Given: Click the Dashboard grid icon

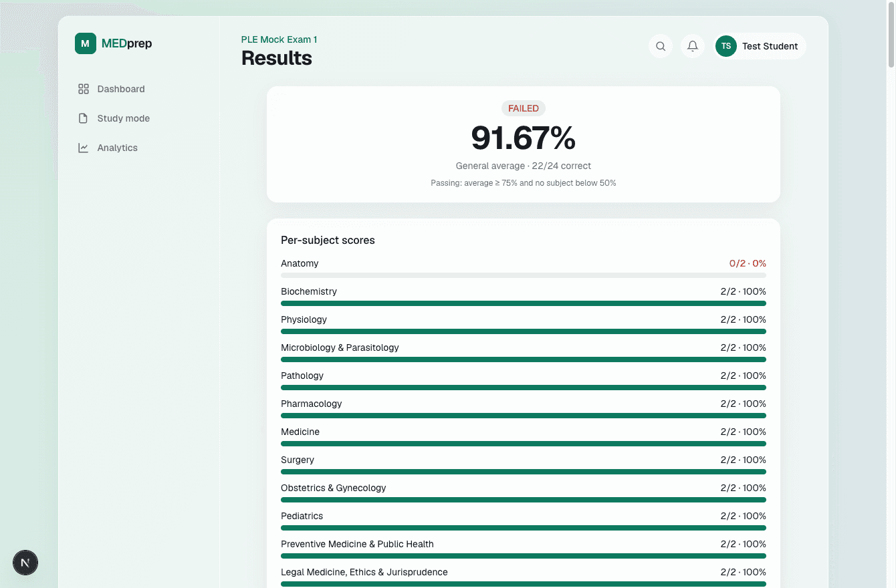Looking at the screenshot, I should coord(84,89).
